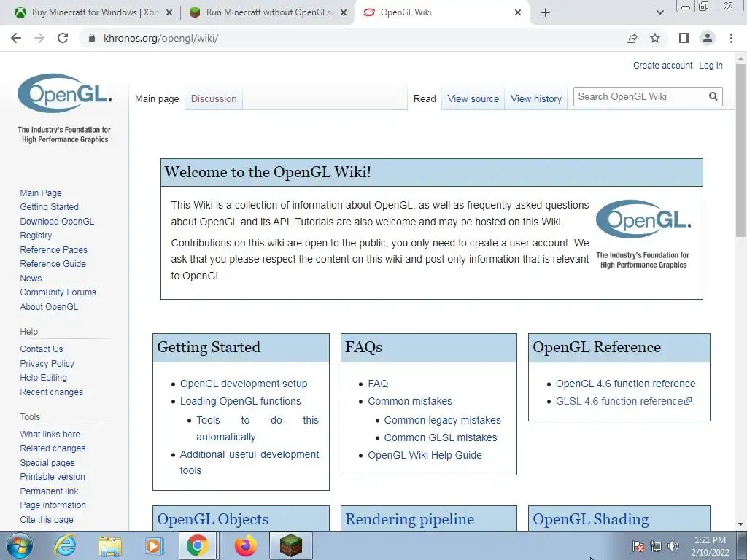This screenshot has width=747, height=560.
Task: Click the taskbar clock showing 1:21 PM
Action: click(710, 546)
